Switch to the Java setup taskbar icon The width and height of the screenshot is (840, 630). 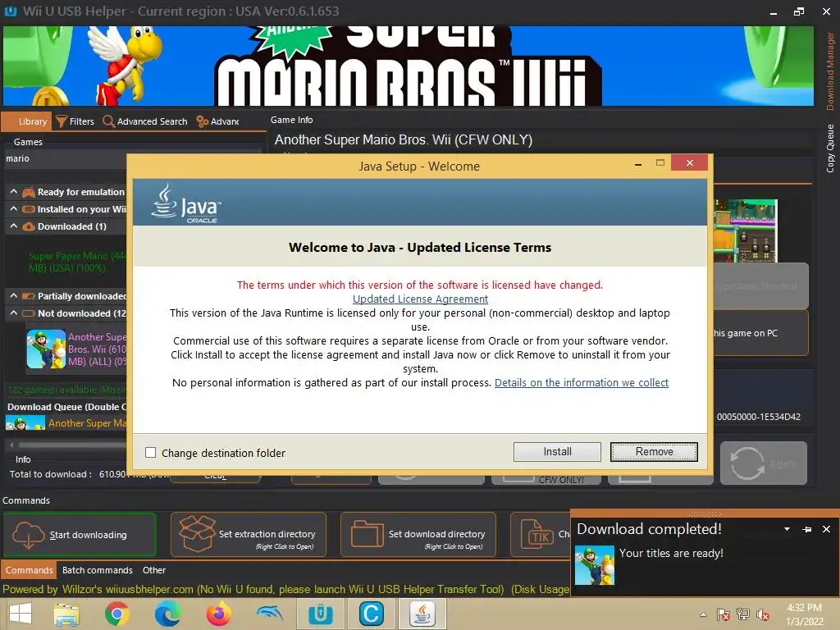(x=422, y=614)
